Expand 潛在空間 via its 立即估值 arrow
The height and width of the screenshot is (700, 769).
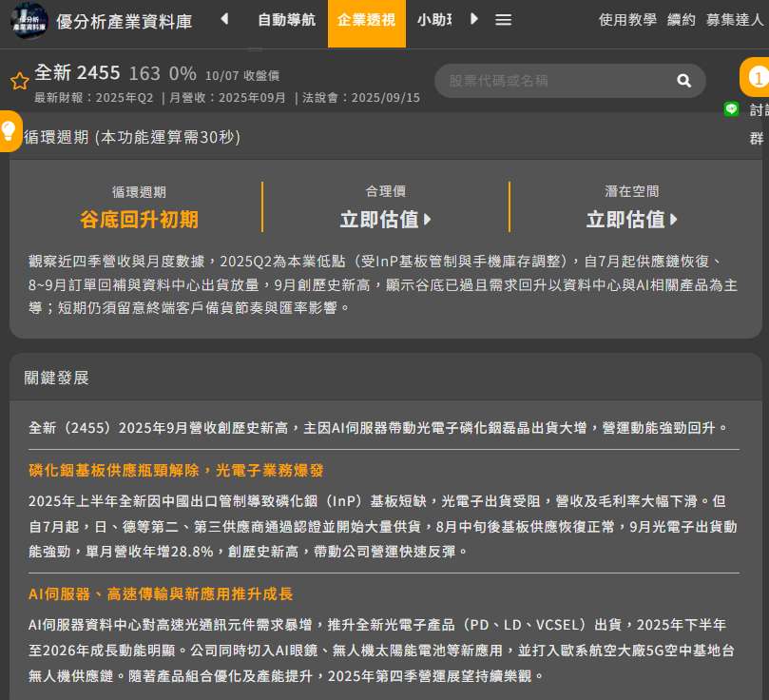(x=631, y=219)
